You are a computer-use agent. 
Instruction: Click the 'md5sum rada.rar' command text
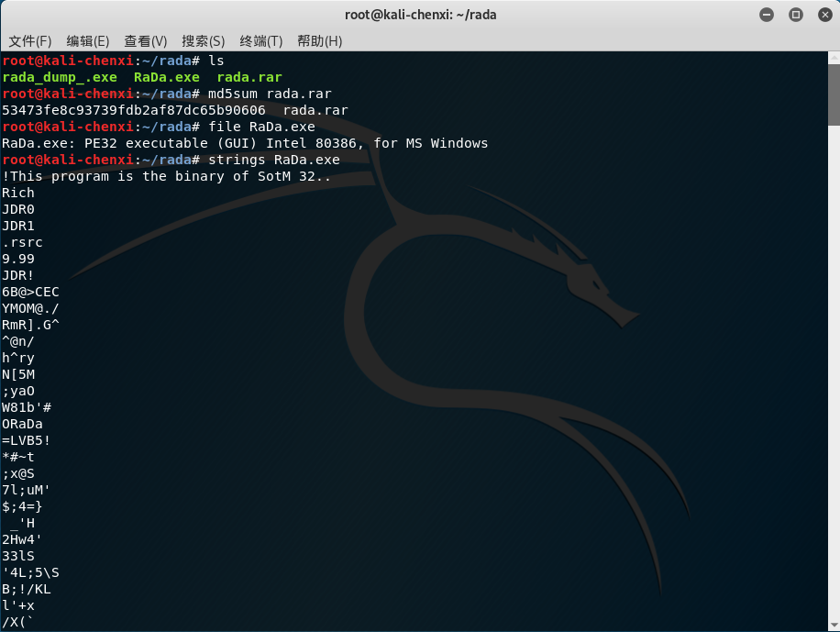click(270, 94)
